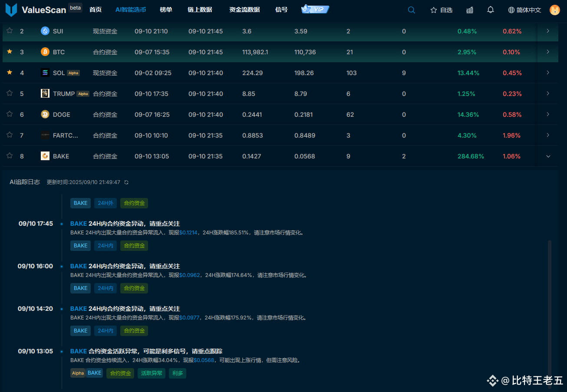Open the 自选 watchlist button
The height and width of the screenshot is (392, 567).
[x=442, y=10]
